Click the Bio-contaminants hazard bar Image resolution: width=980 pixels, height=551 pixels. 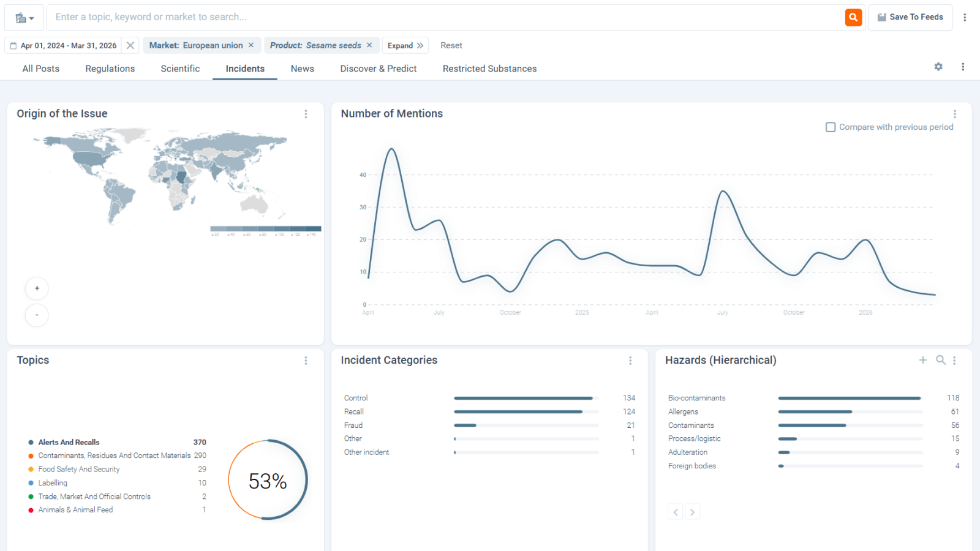click(849, 398)
